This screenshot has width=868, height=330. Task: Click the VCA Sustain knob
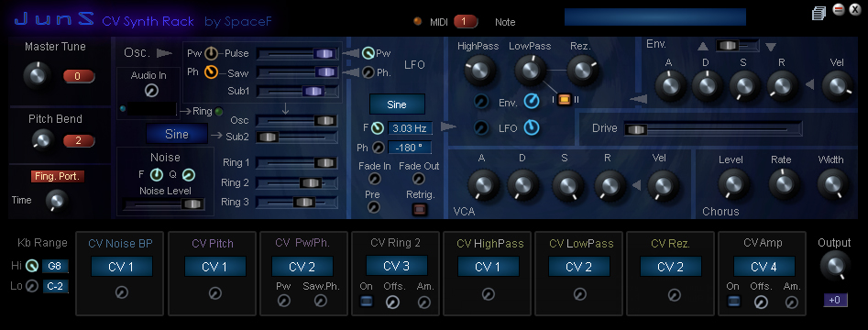click(x=567, y=185)
